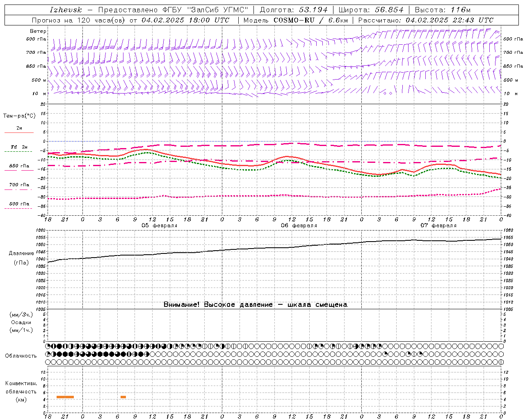Select the date label 05 февраля
Viewport: 525px width, 420px height.
point(159,226)
